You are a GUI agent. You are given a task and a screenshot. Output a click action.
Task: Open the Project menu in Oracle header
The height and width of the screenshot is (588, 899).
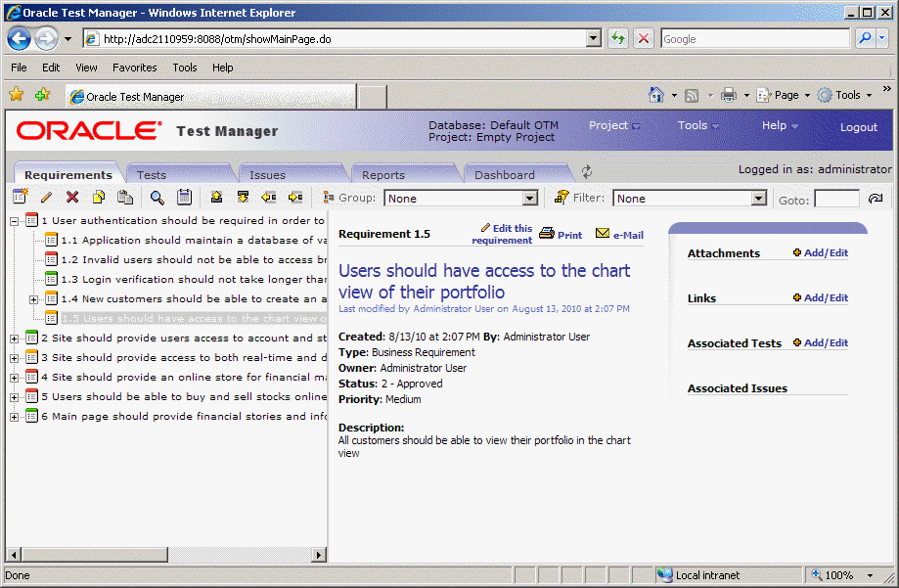click(x=614, y=125)
